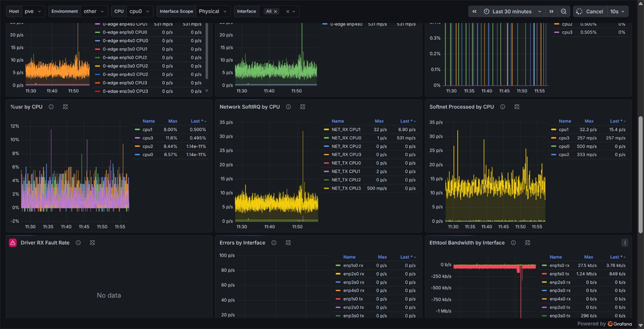Screen dimensions: 644x329
Task: Remove the All tag from Interface filter
Action: coord(275,12)
